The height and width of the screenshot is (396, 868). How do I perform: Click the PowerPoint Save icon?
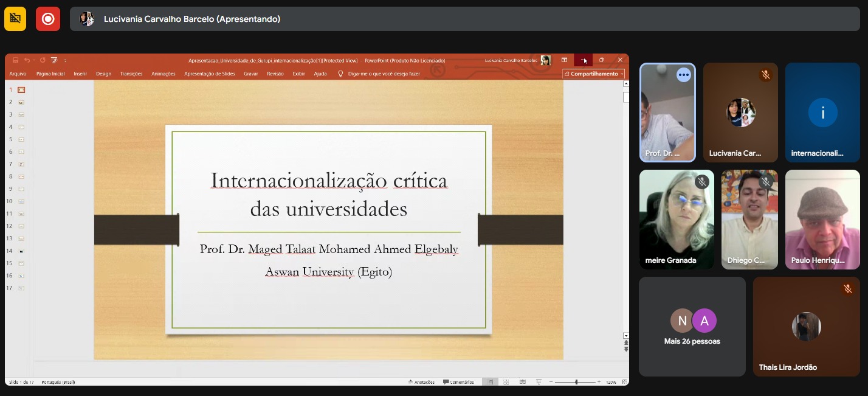click(16, 60)
